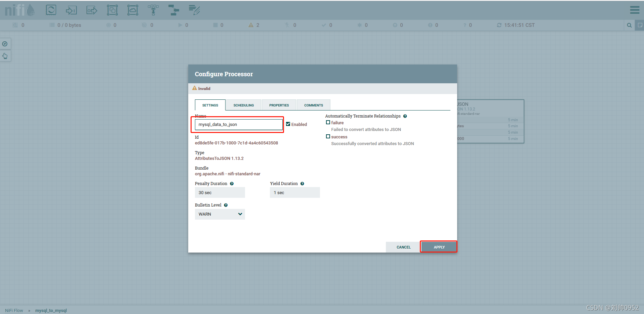Image resolution: width=644 pixels, height=314 pixels.
Task: Check the success relationship checkbox
Action: click(328, 137)
